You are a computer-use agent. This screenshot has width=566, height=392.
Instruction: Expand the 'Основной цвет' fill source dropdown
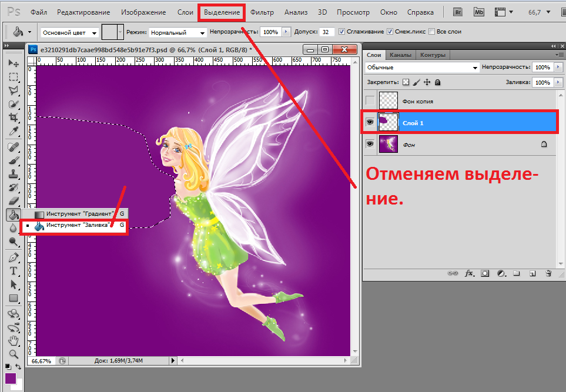tap(69, 33)
